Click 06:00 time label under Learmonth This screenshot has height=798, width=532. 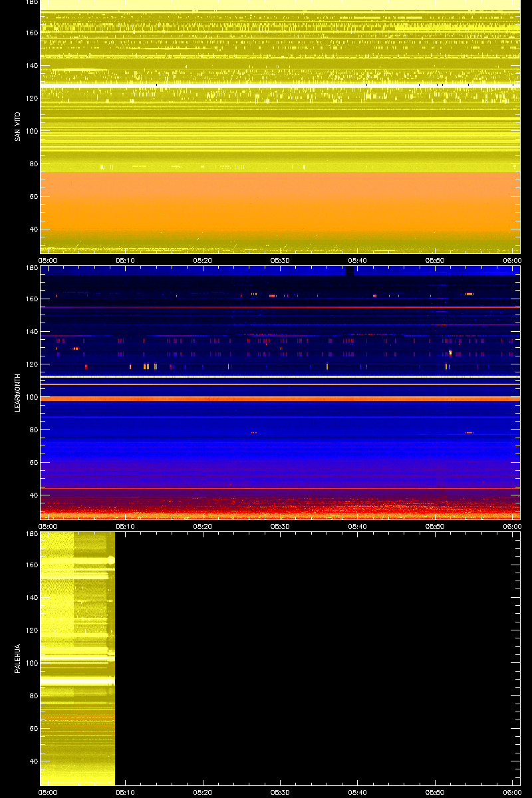pos(512,526)
